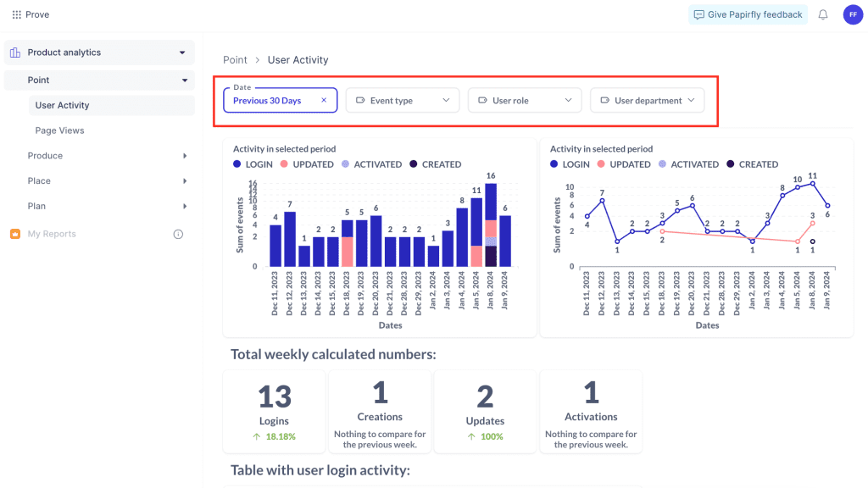Viewport: 868px width, 488px height.
Task: Open the Event type dropdown
Action: pyautogui.click(x=403, y=100)
